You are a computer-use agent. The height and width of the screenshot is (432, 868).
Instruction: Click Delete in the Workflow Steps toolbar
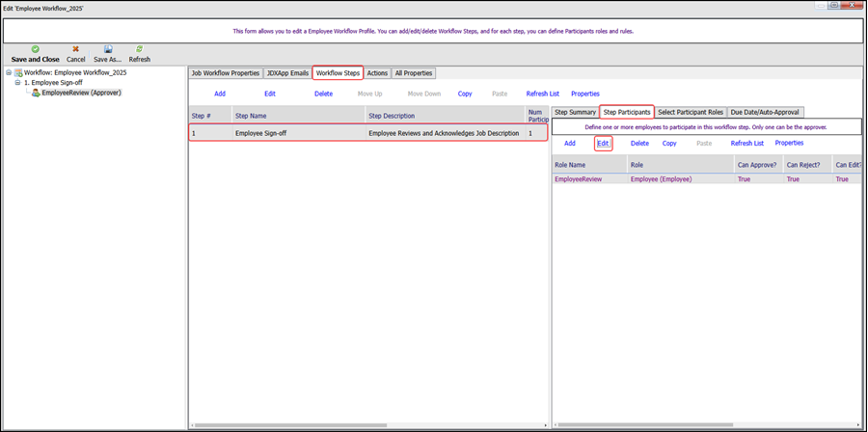pos(323,94)
